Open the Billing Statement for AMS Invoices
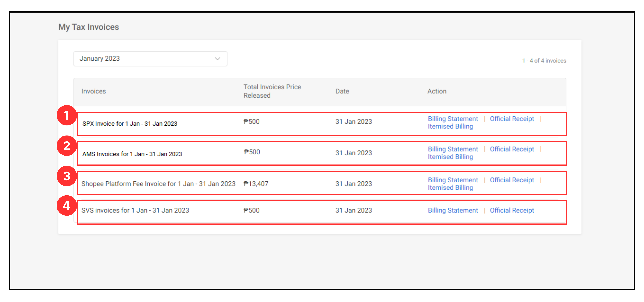644x302 pixels. [453, 149]
